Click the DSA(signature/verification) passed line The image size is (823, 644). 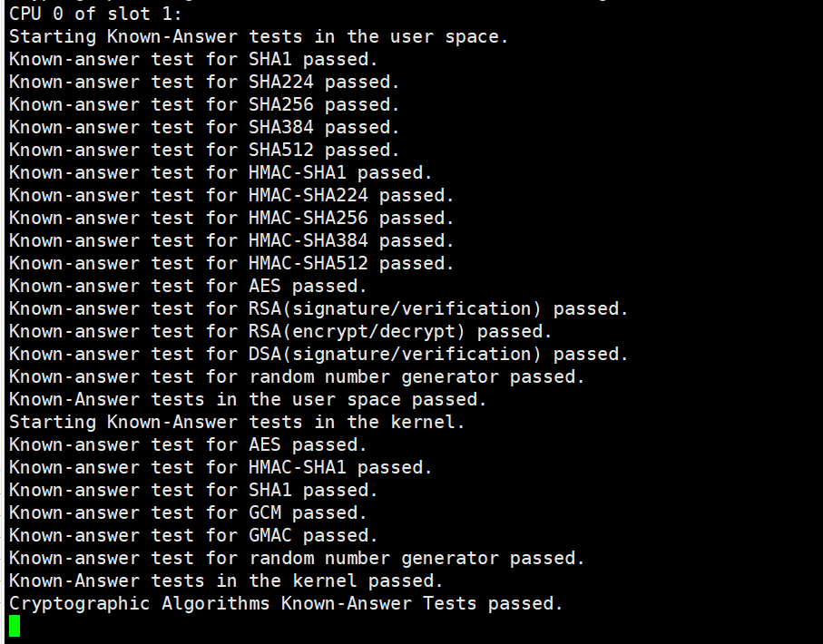pos(318,354)
